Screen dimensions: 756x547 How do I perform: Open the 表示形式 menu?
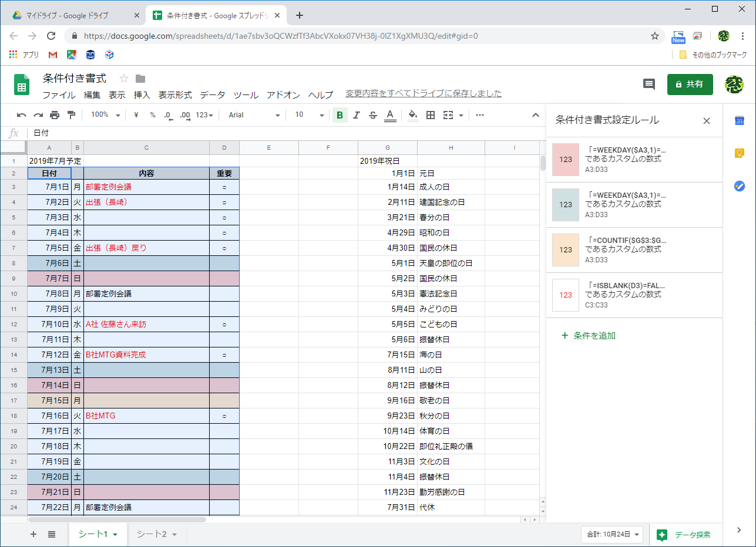[175, 95]
